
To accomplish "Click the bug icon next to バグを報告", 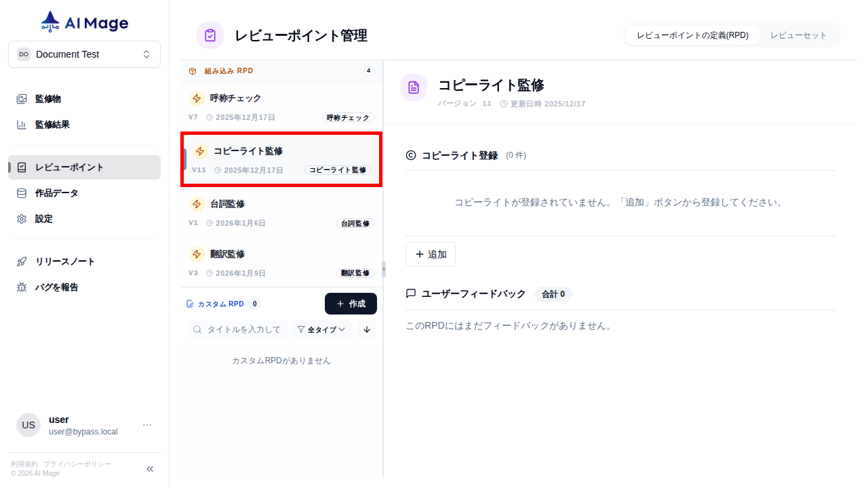I will click(21, 287).
